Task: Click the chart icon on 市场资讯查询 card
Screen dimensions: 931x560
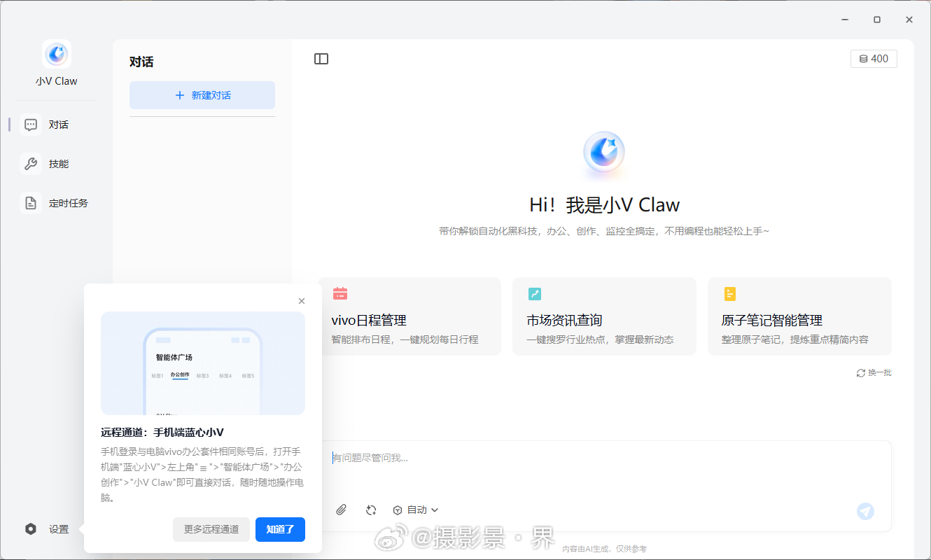Action: [535, 294]
